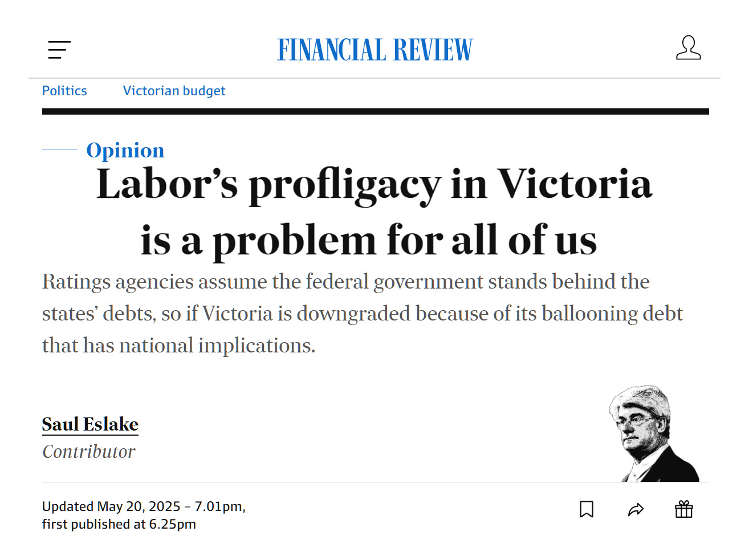Click the headline about Labor's profligacy
The height and width of the screenshot is (560, 749).
(x=374, y=212)
